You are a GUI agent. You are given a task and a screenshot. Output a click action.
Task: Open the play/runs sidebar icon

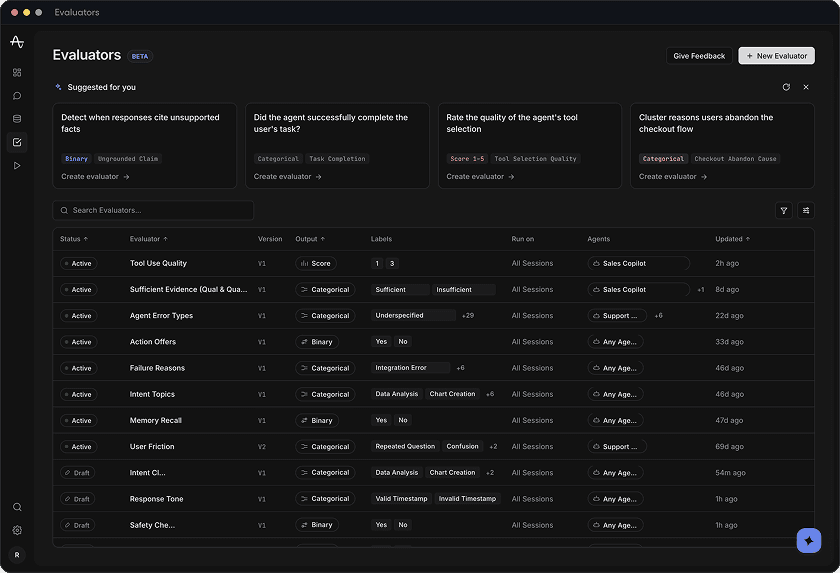[x=17, y=165]
